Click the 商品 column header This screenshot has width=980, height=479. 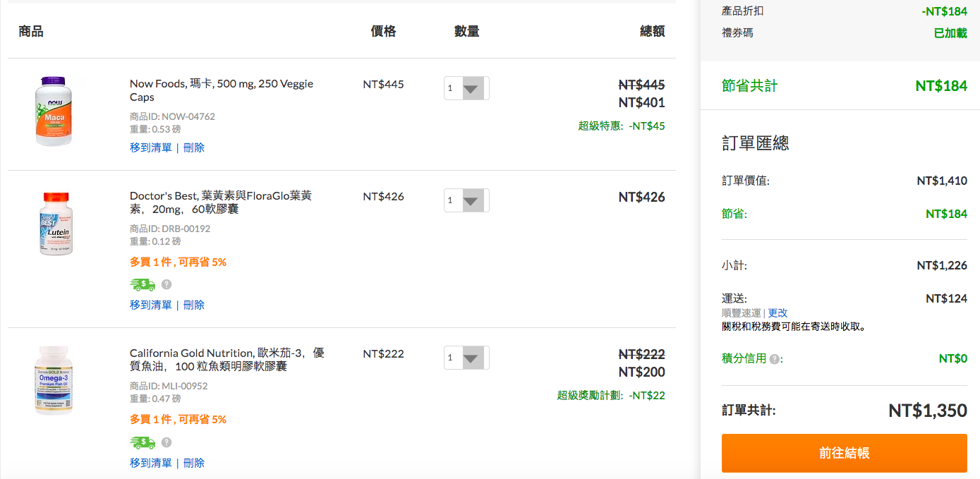(31, 31)
